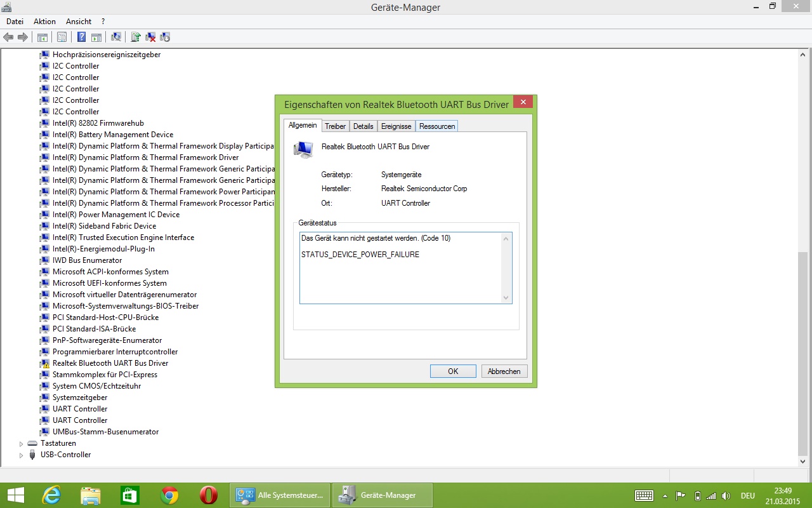Open the Windows Start button
The image size is (812, 508).
[16, 495]
